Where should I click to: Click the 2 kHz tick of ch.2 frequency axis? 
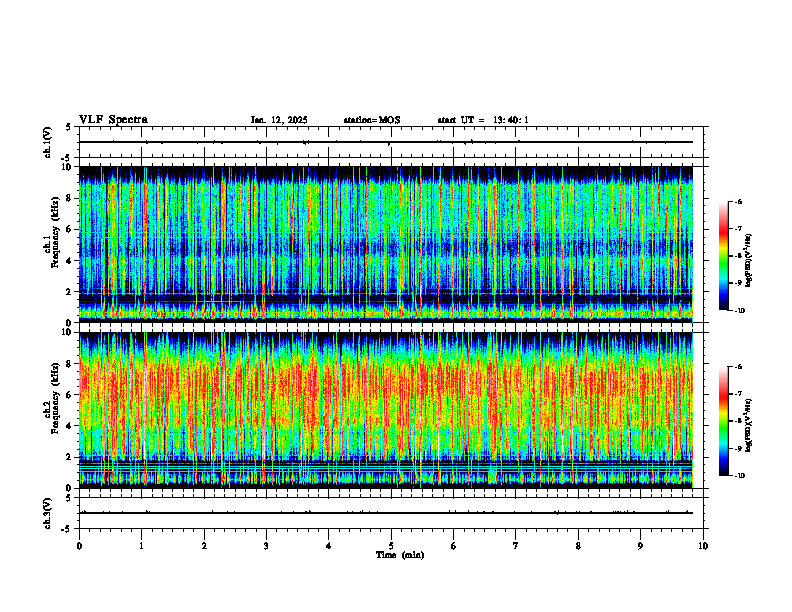[70, 457]
